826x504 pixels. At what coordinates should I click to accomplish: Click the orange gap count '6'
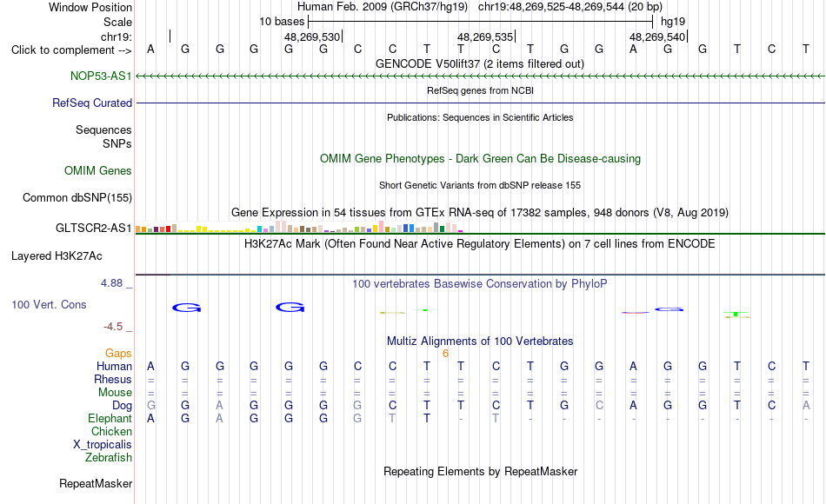pyautogui.click(x=445, y=354)
